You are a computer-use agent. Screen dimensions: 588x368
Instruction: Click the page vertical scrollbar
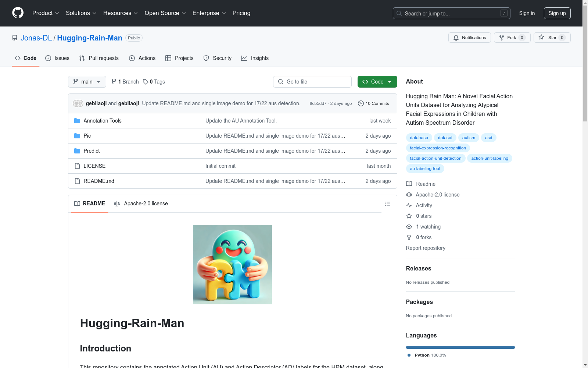click(585, 184)
